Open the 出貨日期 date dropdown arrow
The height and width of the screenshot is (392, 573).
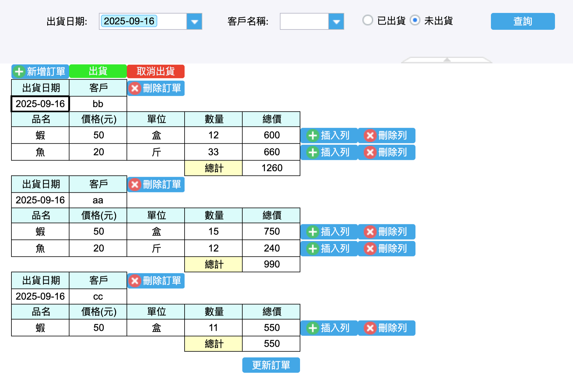coord(195,21)
